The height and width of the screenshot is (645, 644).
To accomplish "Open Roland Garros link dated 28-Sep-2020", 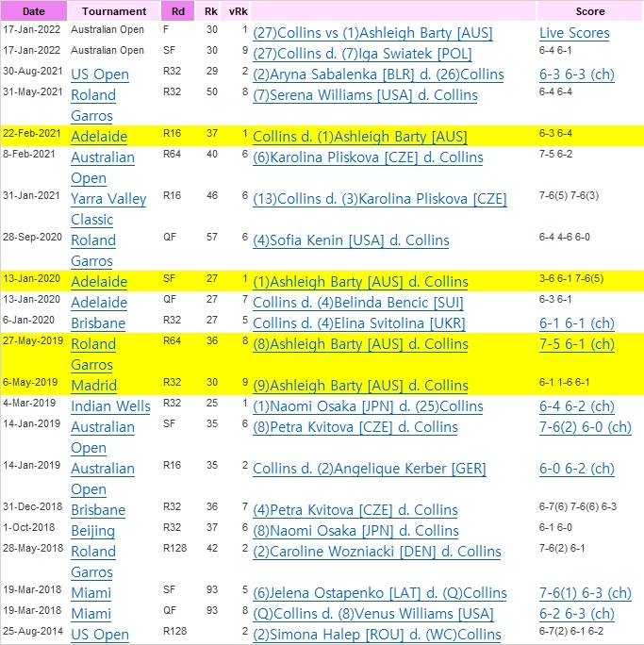I will pyautogui.click(x=93, y=251).
